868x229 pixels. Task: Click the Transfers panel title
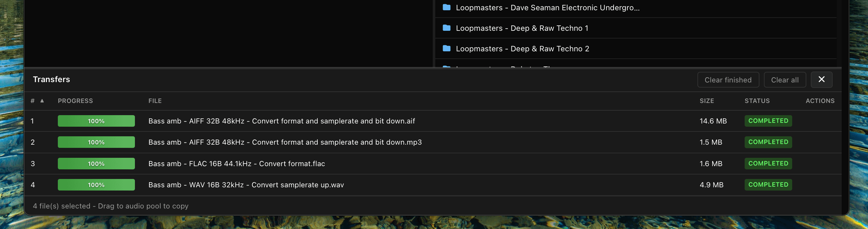point(51,79)
